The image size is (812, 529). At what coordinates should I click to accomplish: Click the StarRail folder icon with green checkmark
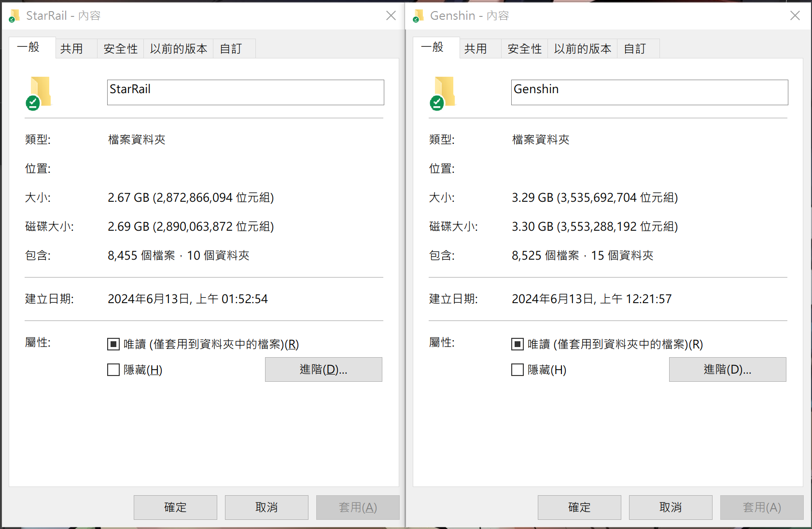click(39, 93)
